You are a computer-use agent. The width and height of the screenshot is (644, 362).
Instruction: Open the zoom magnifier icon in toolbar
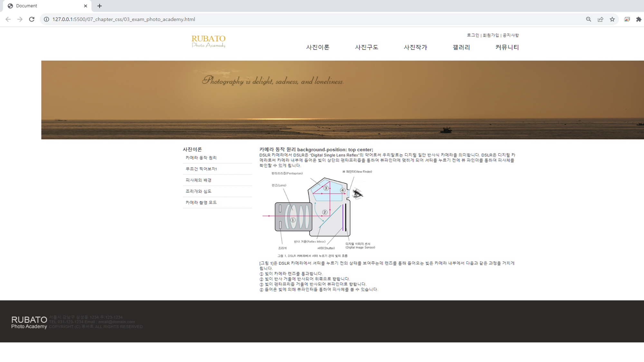point(588,19)
